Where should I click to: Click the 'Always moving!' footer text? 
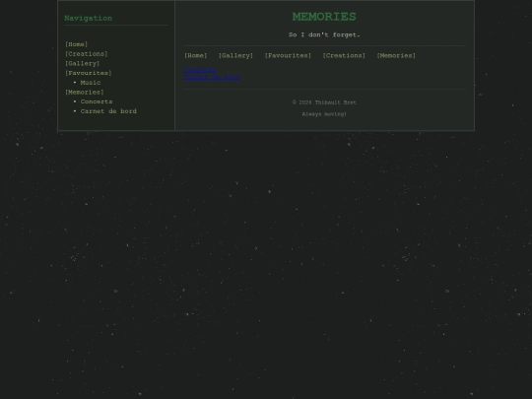(x=324, y=114)
